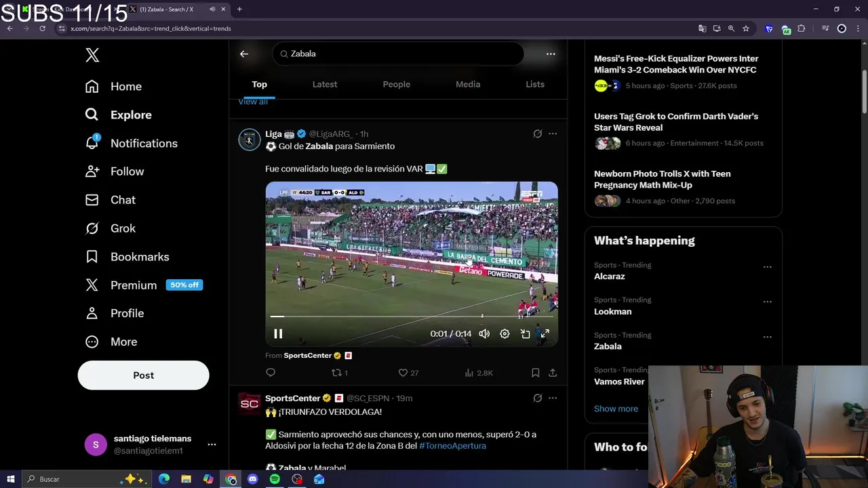Click the back arrow beside search

[x=244, y=54]
